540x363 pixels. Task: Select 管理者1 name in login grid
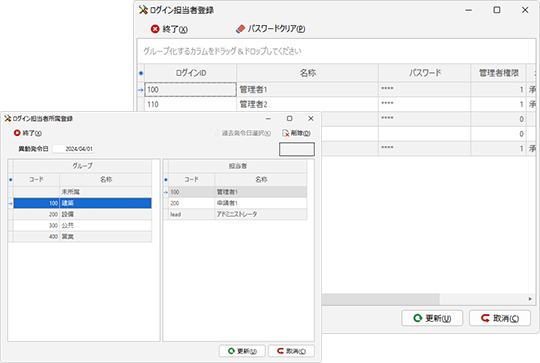[308, 90]
